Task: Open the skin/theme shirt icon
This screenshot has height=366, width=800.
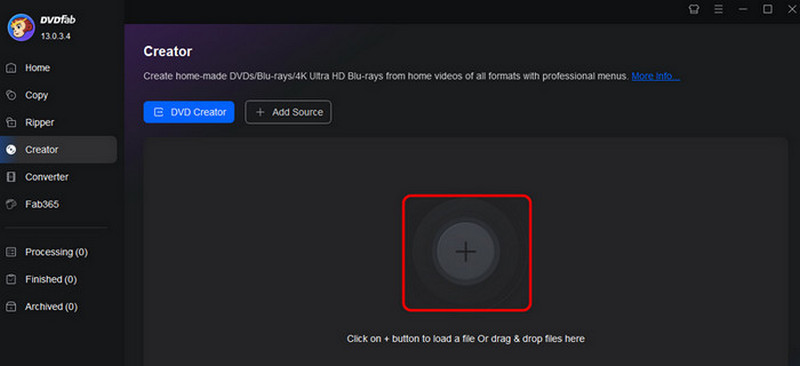Action: [x=694, y=9]
